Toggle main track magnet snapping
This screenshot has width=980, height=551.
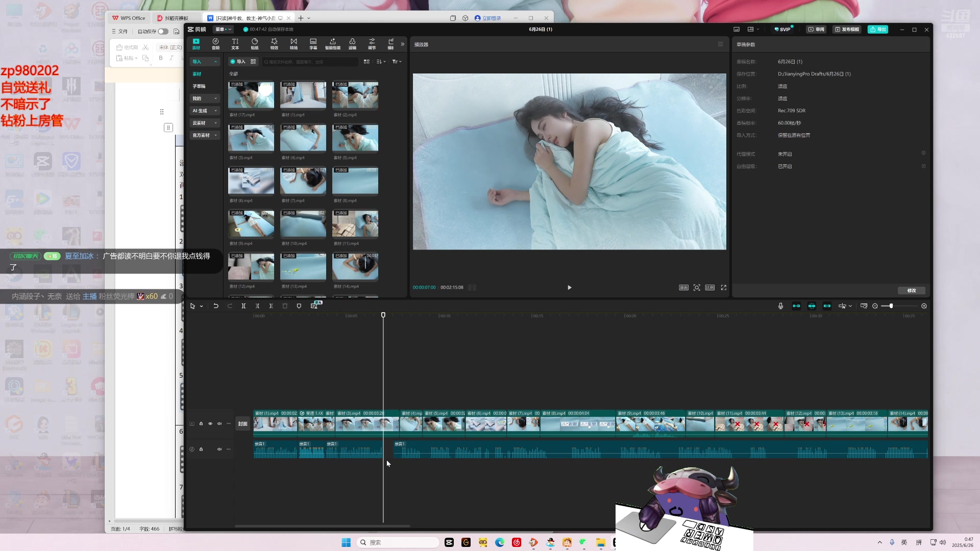(x=796, y=306)
